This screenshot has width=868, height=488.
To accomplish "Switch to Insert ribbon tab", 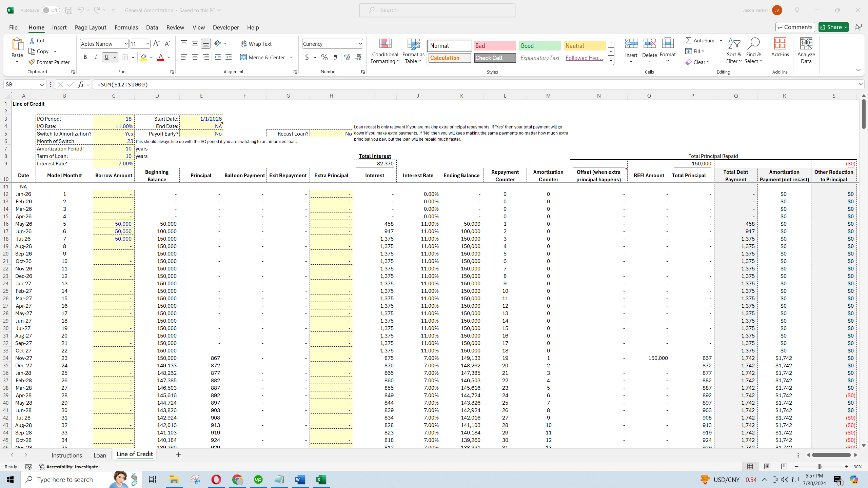I will 59,27.
